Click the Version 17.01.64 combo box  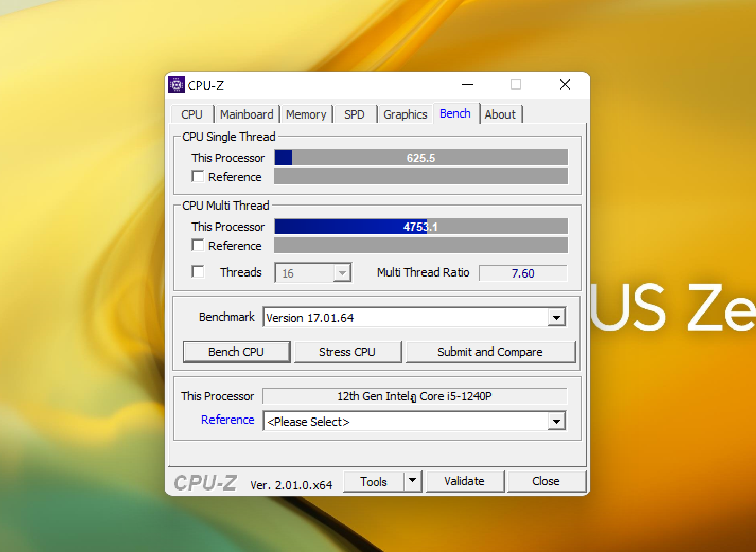(415, 317)
